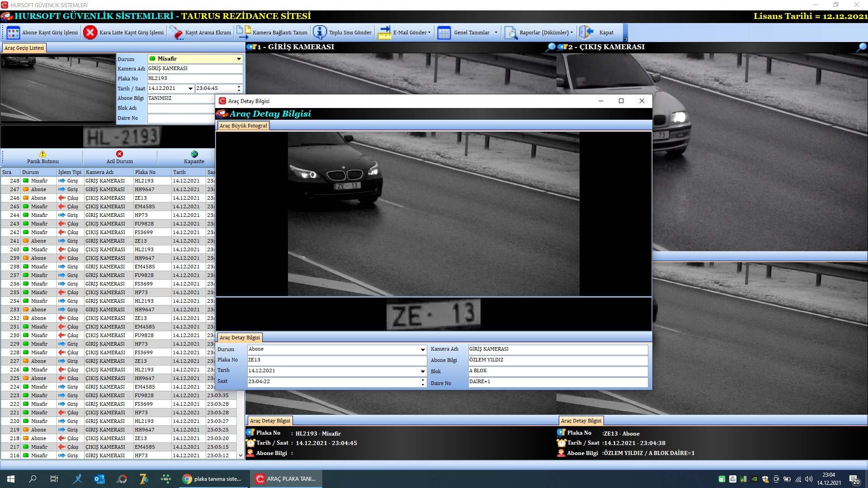This screenshot has width=868, height=488.
Task: Click the Acil Durum button
Action: point(119,157)
